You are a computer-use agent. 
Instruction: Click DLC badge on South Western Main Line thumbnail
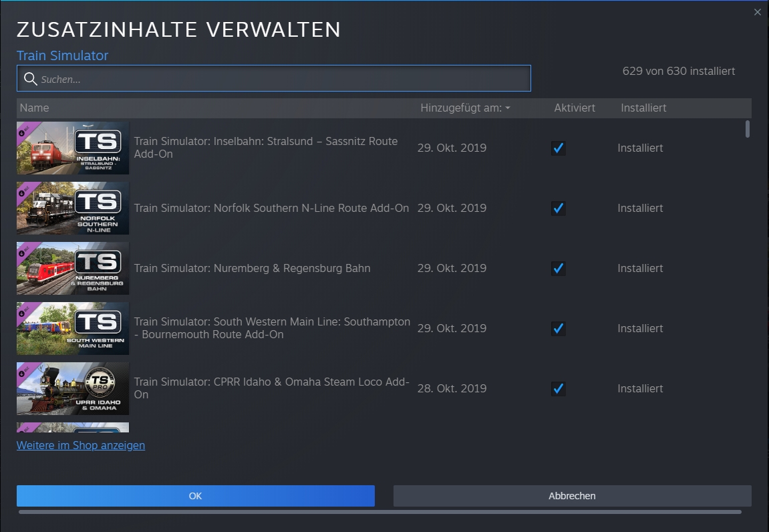pyautogui.click(x=25, y=311)
